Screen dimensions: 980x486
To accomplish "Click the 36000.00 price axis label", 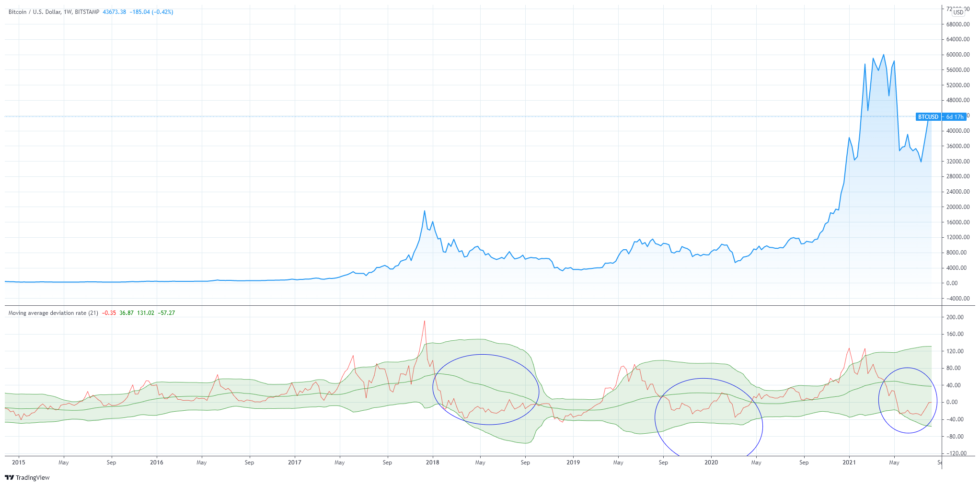I will [958, 146].
